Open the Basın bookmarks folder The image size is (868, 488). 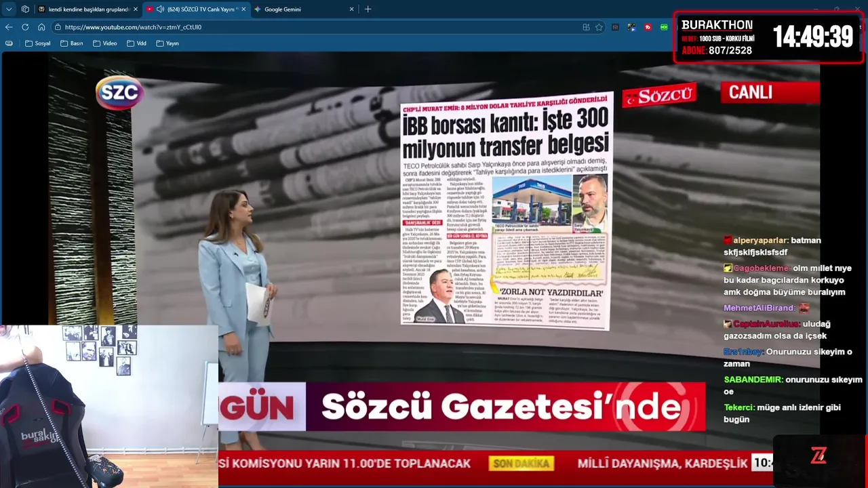click(x=71, y=43)
